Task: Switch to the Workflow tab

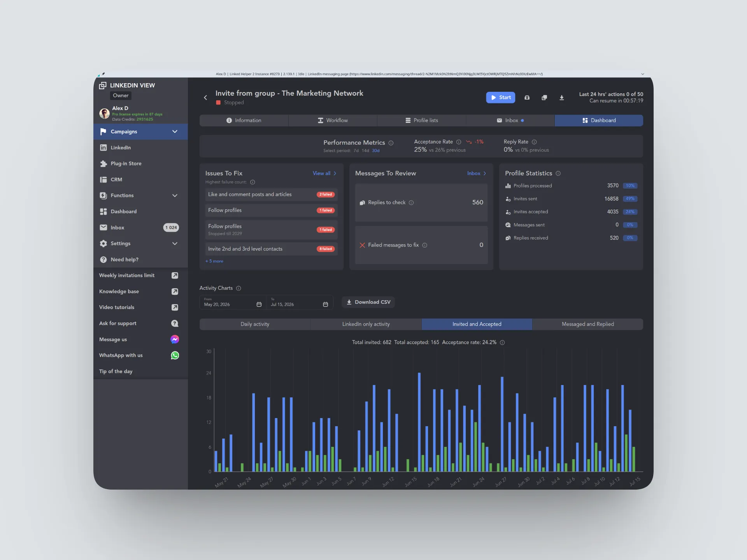Action: coord(333,120)
